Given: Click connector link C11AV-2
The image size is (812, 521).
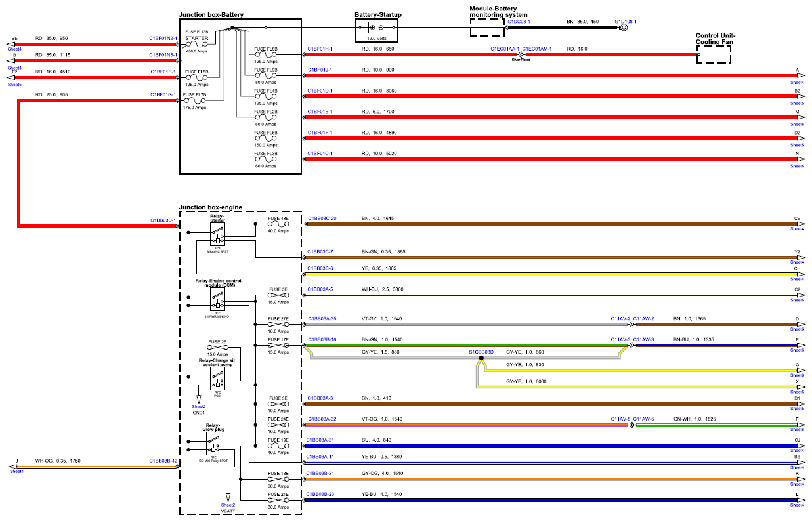Looking at the screenshot, I should 621,319.
